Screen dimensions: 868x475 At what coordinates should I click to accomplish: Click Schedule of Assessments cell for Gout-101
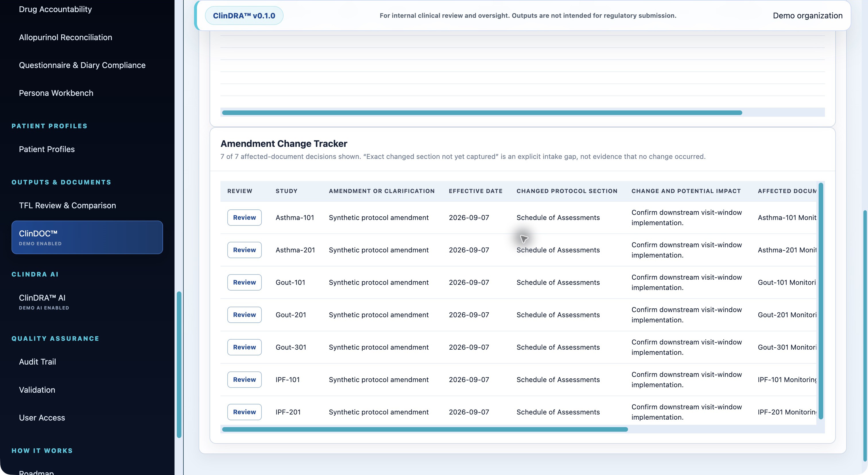(x=558, y=283)
